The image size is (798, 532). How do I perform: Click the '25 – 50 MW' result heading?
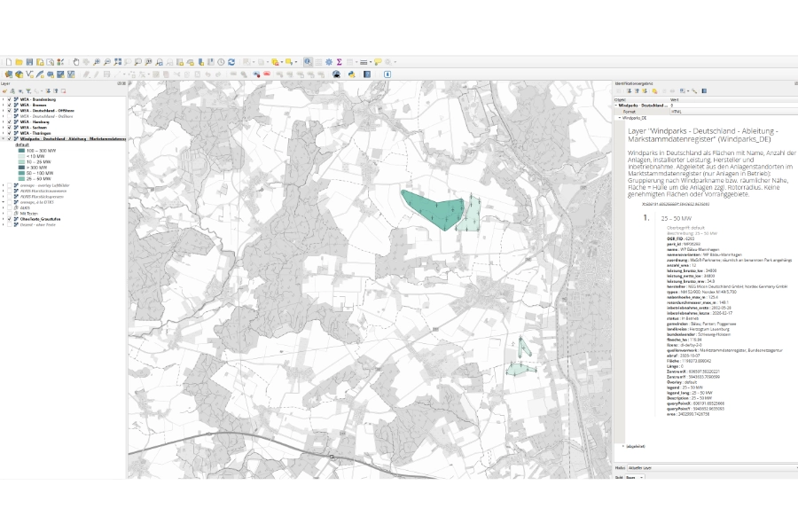676,218
